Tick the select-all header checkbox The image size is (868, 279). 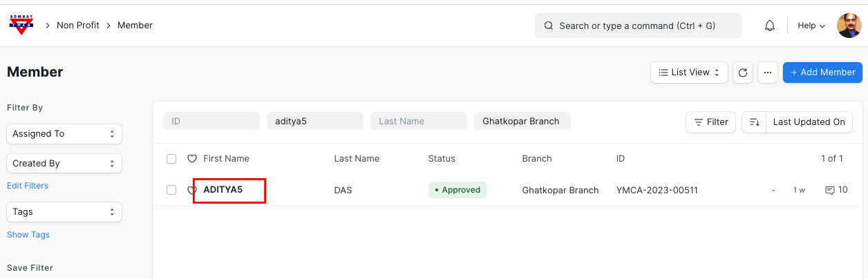[171, 159]
